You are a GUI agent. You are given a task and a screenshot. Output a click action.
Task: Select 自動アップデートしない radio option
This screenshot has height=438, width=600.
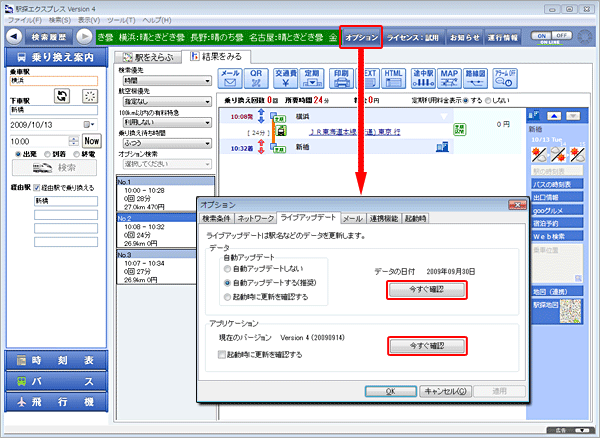click(227, 269)
